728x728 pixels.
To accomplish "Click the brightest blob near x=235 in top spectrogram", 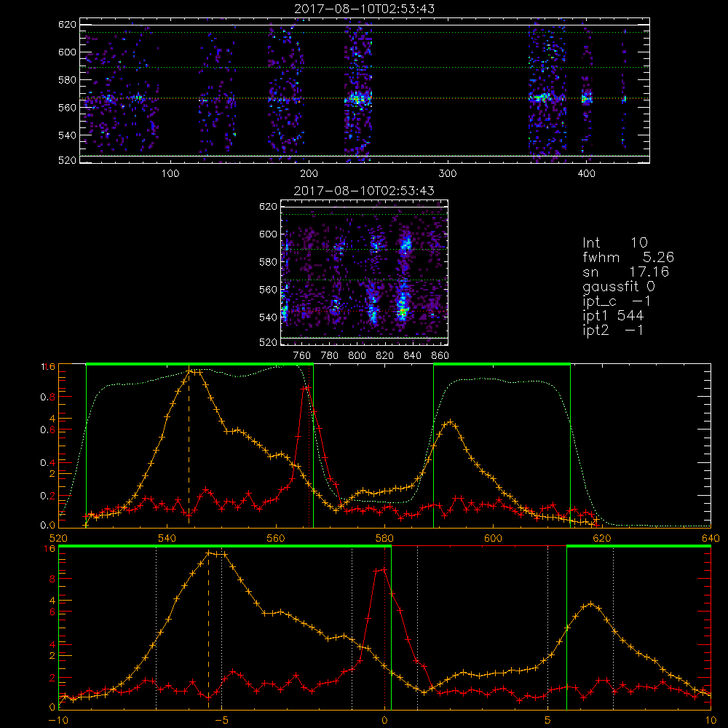I will pyautogui.click(x=357, y=99).
